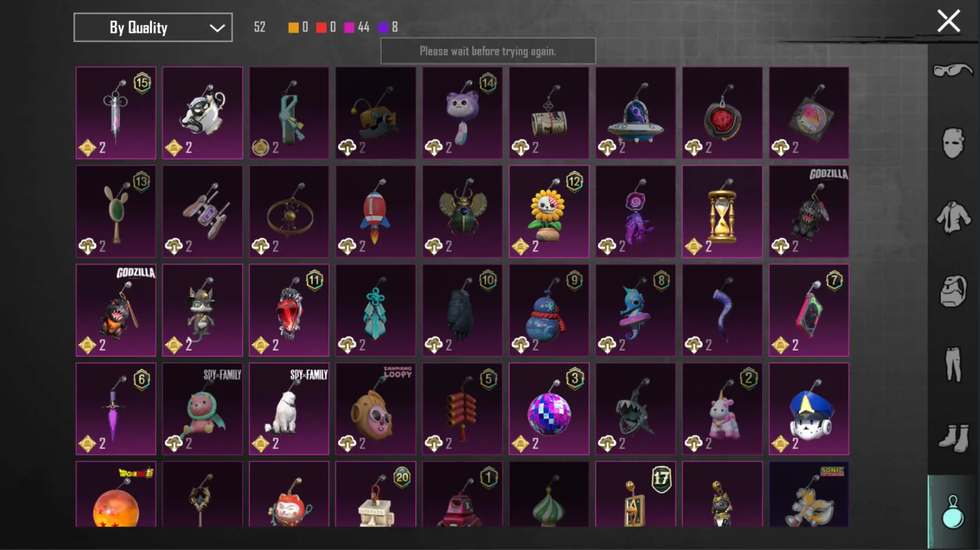This screenshot has width=980, height=550.
Task: Select the face mask category icon
Action: tap(953, 143)
